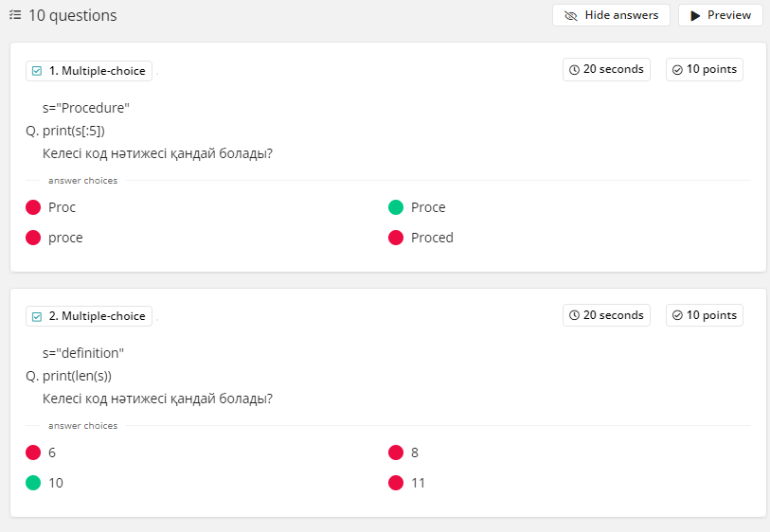
Task: Click the clock icon on question 2
Action: click(x=574, y=315)
